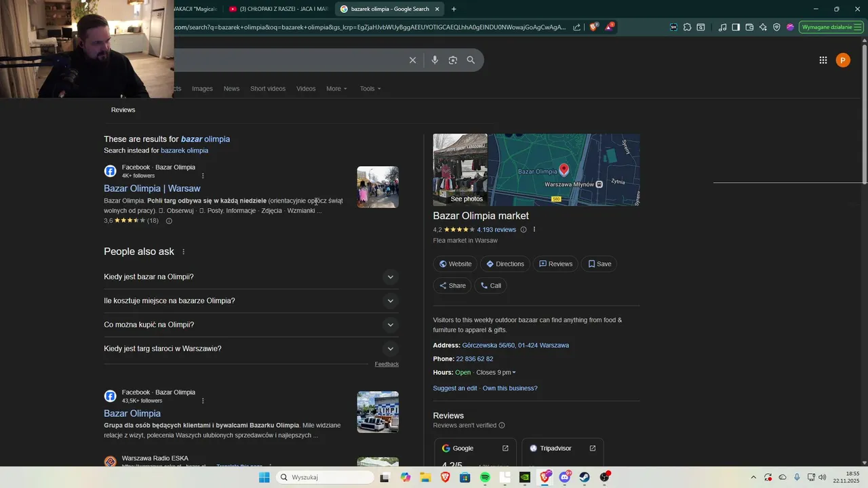868x488 pixels.
Task: Expand the Tools dropdown
Action: 370,89
